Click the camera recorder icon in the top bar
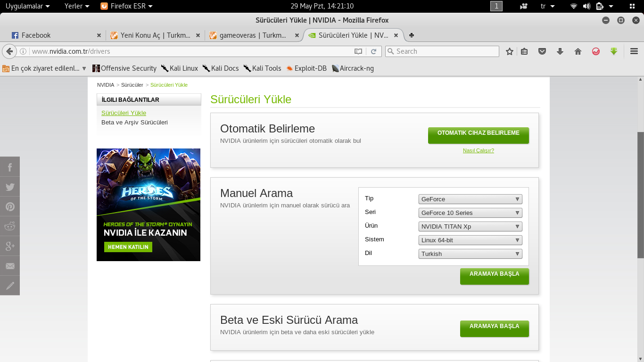Image resolution: width=644 pixels, height=362 pixels. (x=524, y=6)
